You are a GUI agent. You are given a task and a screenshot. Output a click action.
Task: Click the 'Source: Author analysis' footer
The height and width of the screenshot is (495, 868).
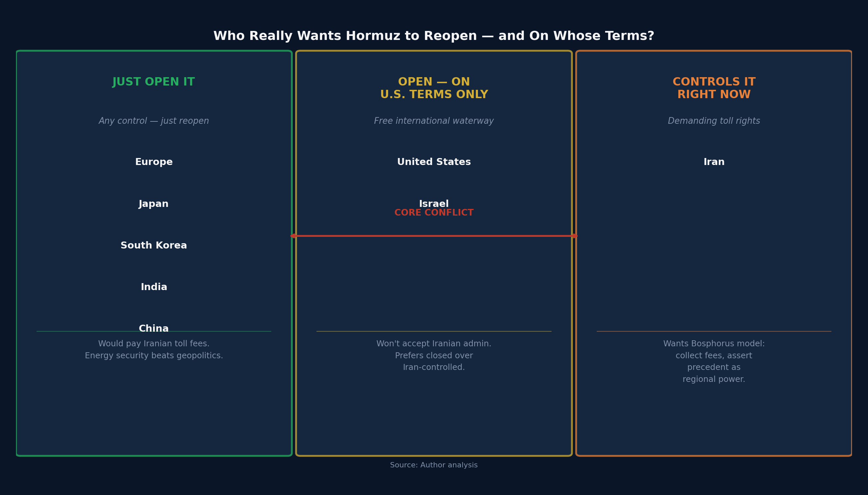pyautogui.click(x=434, y=465)
